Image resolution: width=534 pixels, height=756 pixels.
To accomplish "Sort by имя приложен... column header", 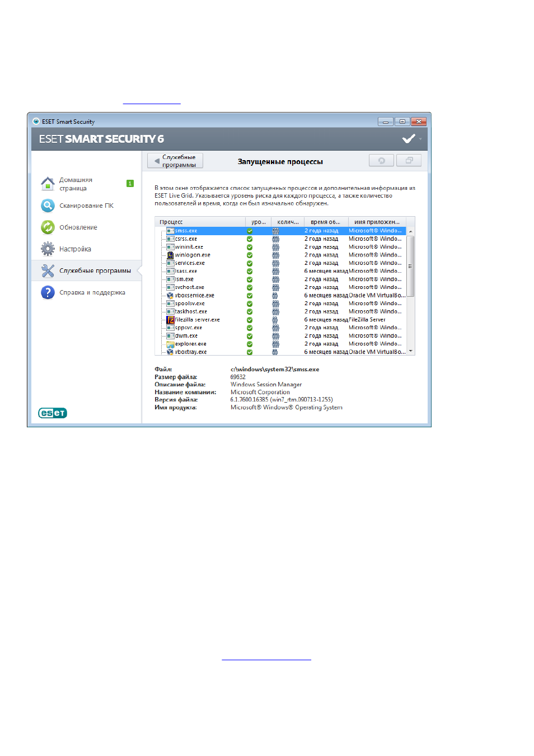I will coord(377,222).
